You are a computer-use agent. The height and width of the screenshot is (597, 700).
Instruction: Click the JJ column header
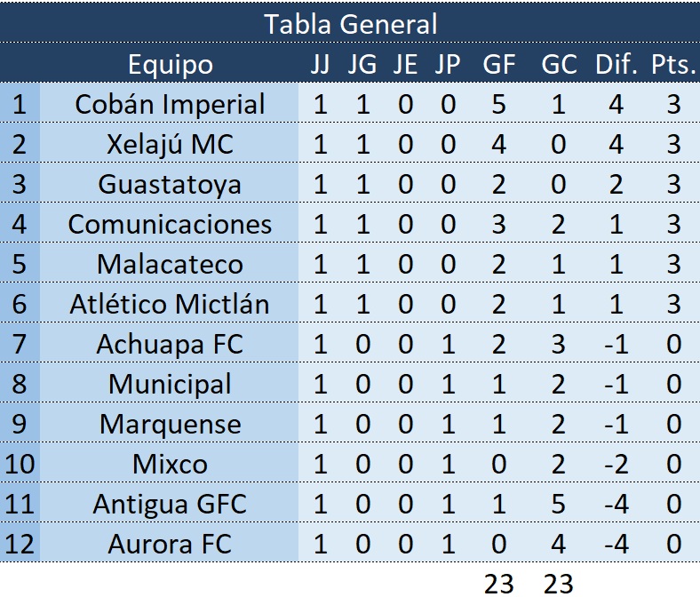pyautogui.click(x=320, y=64)
